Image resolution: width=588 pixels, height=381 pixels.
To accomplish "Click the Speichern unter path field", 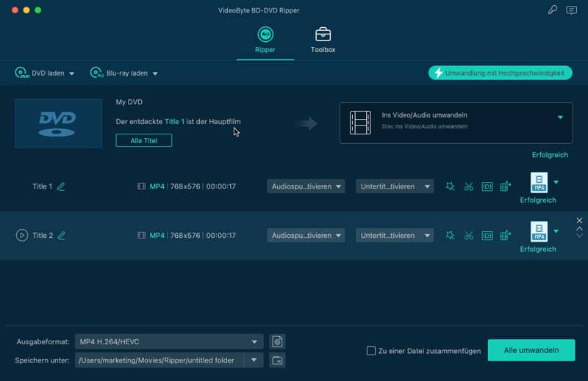I will [159, 360].
